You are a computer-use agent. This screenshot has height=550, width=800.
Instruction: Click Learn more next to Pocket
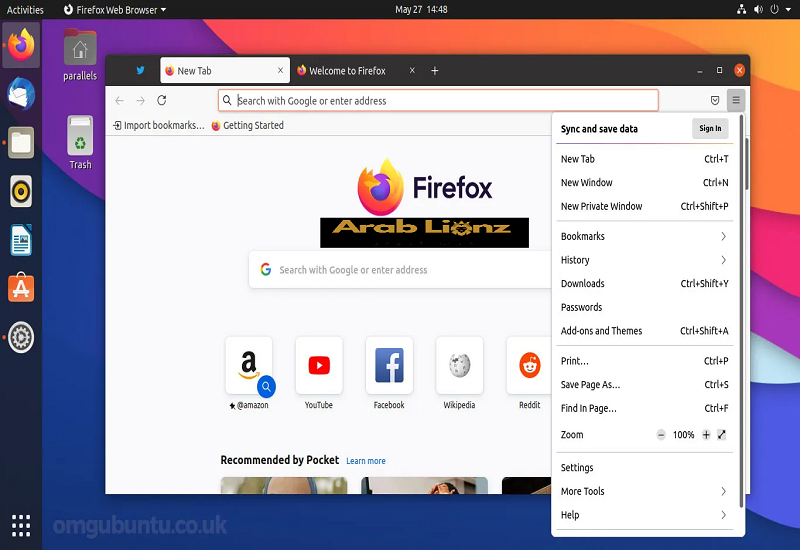tap(366, 461)
